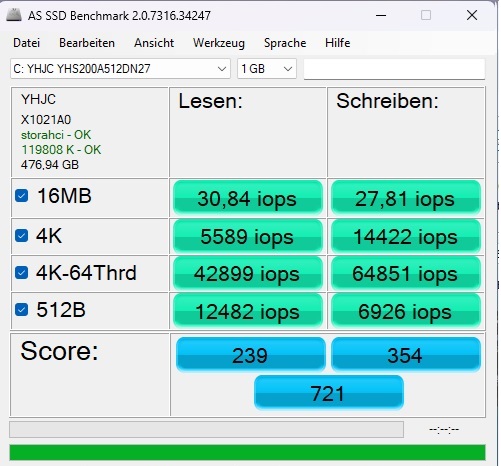
Task: Click the Score: label
Action: pos(59,351)
